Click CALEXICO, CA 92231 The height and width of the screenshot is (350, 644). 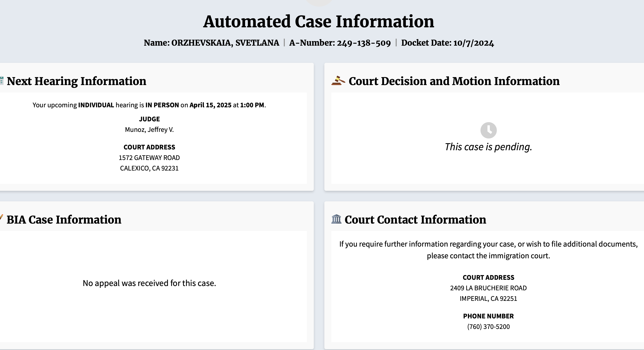tap(149, 168)
